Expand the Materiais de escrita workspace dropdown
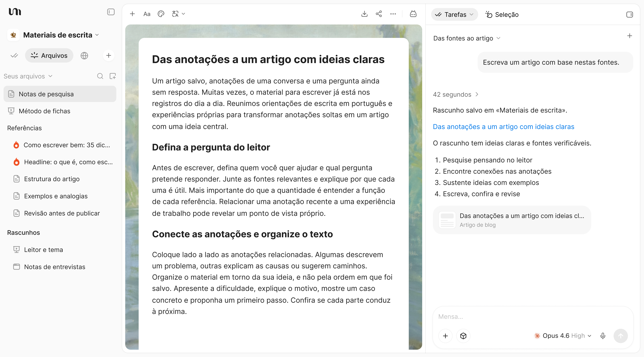This screenshot has height=357, width=644. pyautogui.click(x=61, y=35)
